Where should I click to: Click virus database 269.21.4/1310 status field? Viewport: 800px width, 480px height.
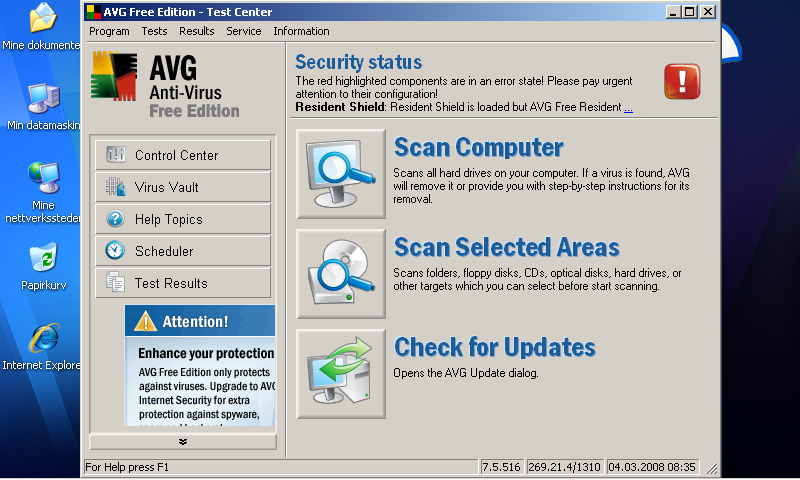[x=564, y=467]
